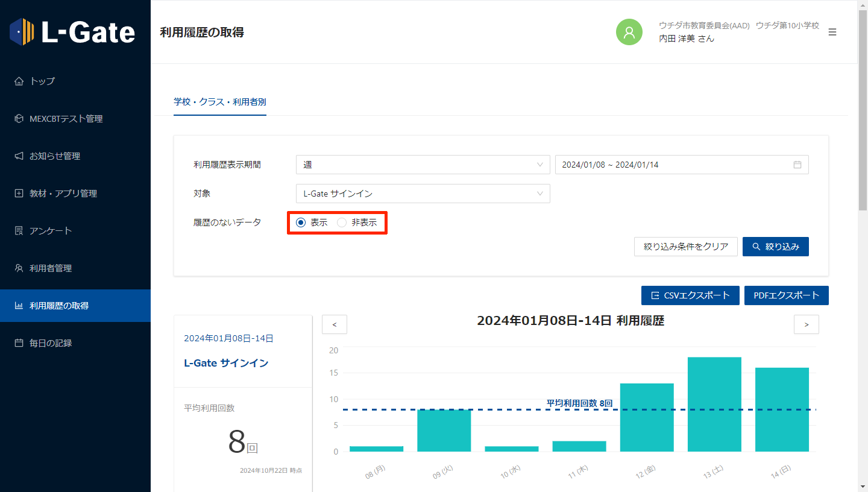The width and height of the screenshot is (868, 492).
Task: Select the 非表示 radio button
Action: pyautogui.click(x=342, y=222)
